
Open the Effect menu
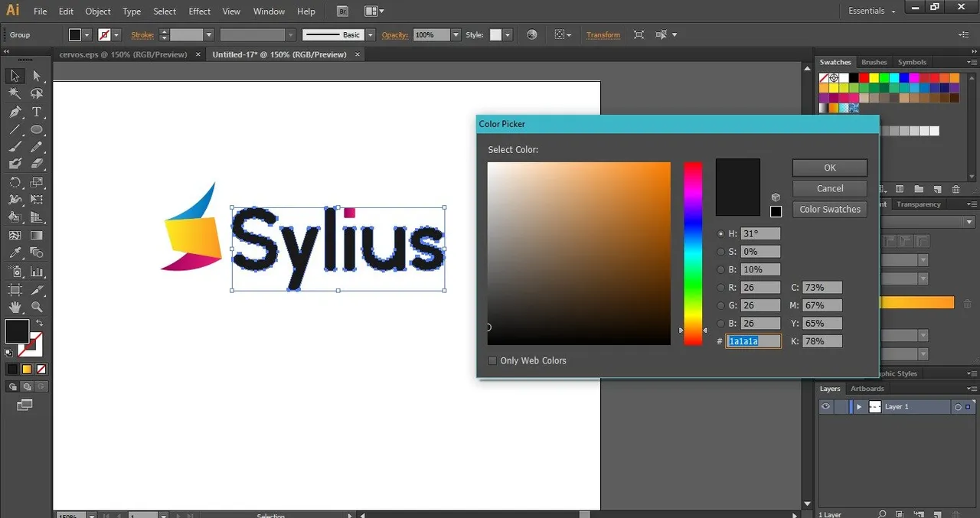tap(200, 11)
